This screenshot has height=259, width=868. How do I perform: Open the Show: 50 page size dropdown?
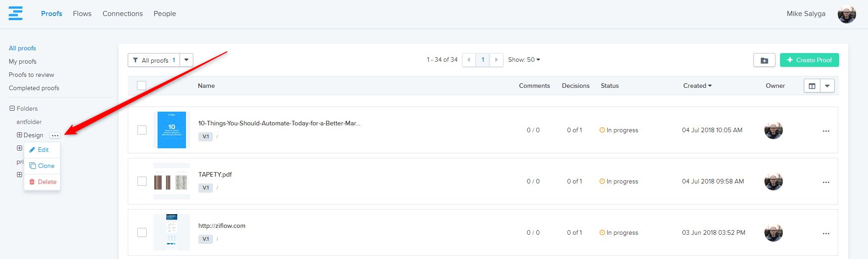524,60
